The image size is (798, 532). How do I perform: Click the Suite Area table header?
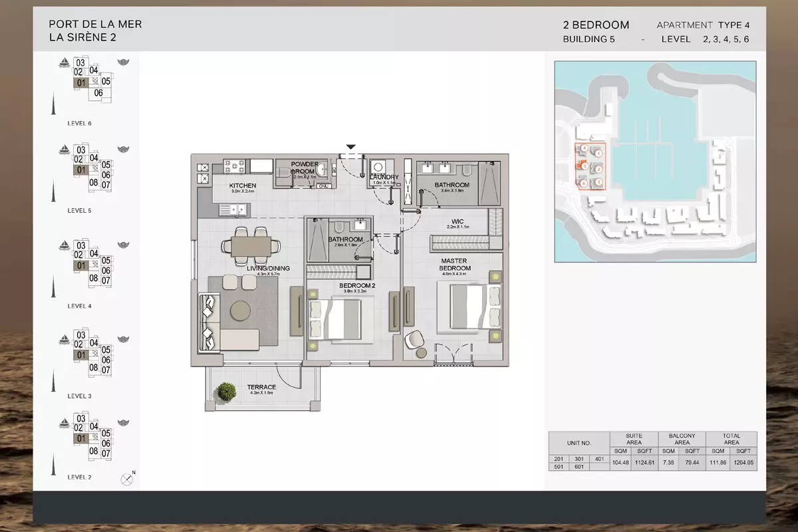[634, 439]
